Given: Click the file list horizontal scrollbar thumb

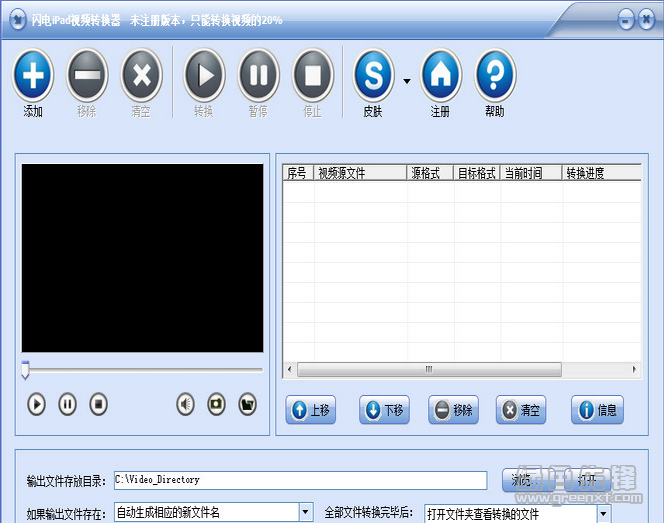Looking at the screenshot, I should pyautogui.click(x=429, y=369).
